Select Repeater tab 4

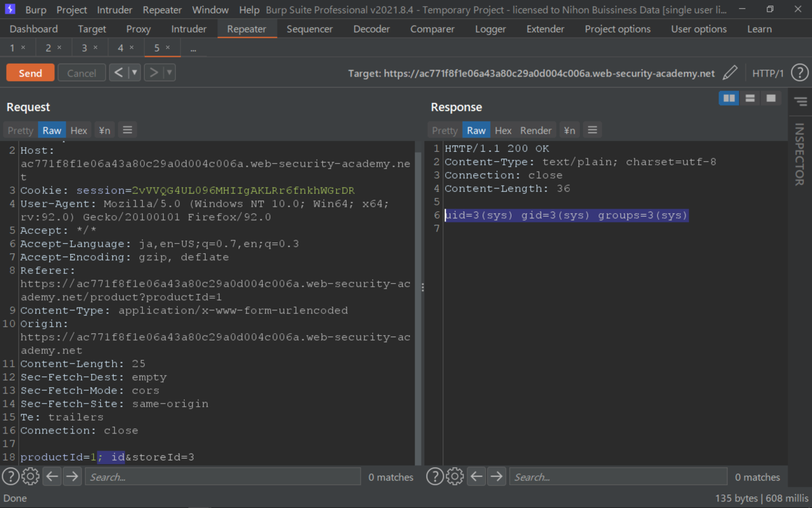[x=120, y=48]
